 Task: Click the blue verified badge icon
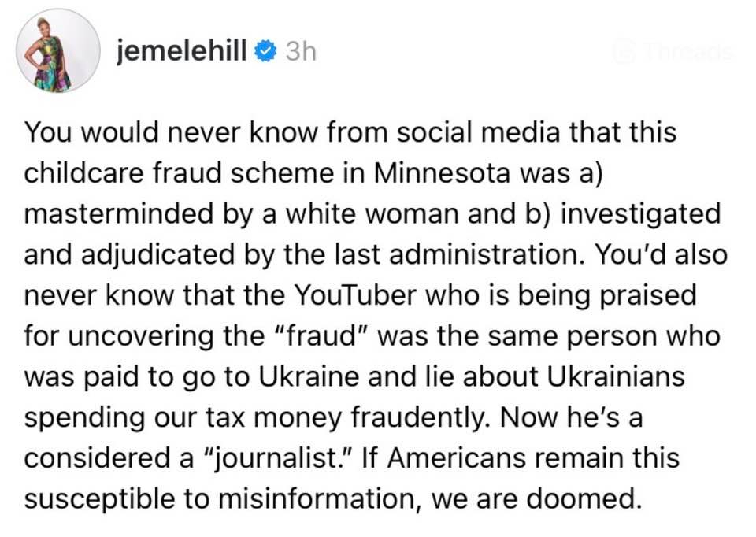point(268,52)
